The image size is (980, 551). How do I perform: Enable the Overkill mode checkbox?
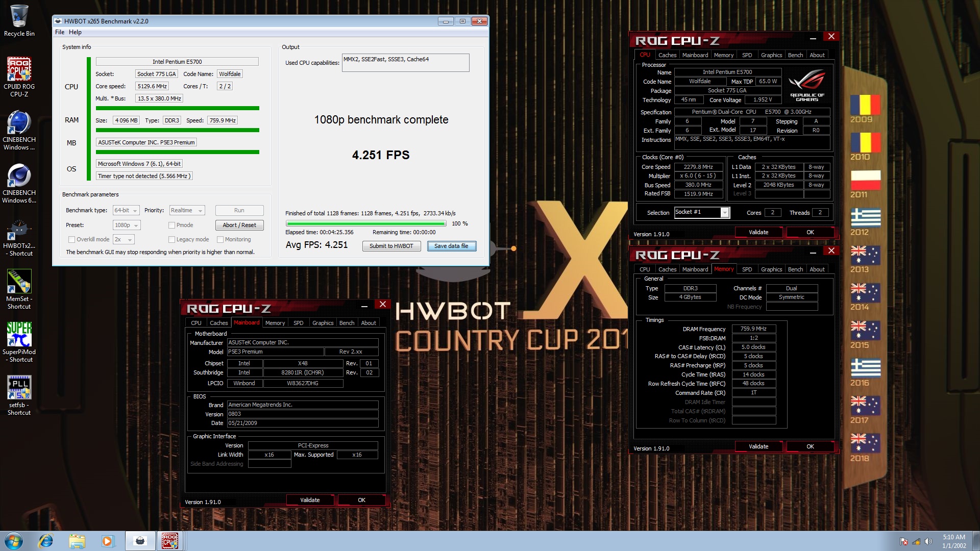[72, 239]
